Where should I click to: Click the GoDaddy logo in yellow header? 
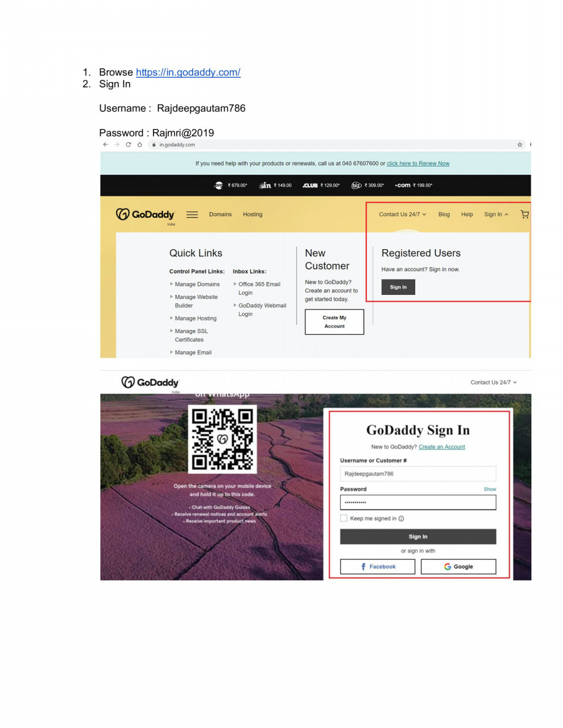(145, 215)
